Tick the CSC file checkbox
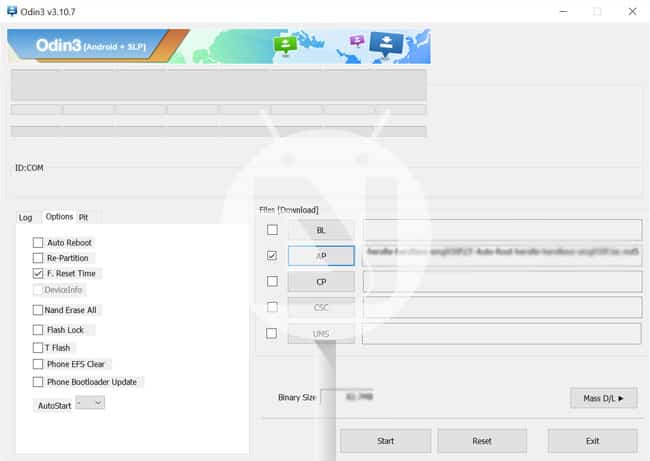Image resolution: width=650 pixels, height=461 pixels. 272,307
